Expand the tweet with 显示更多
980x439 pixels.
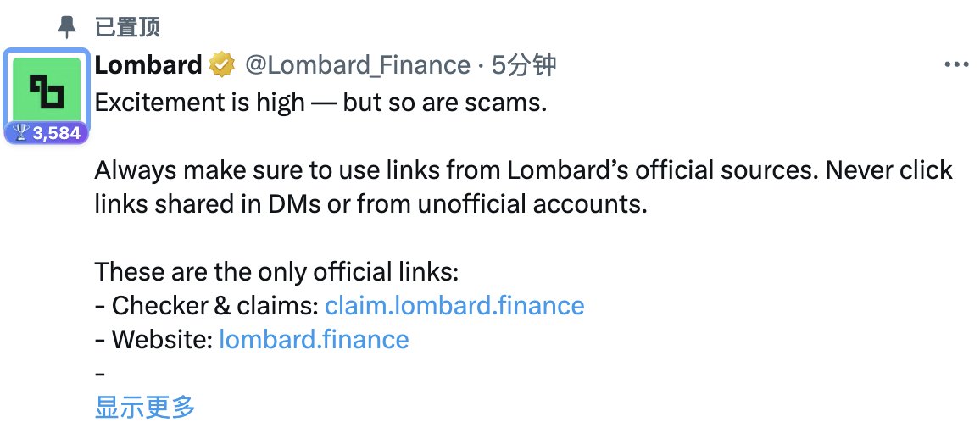pyautogui.click(x=145, y=407)
